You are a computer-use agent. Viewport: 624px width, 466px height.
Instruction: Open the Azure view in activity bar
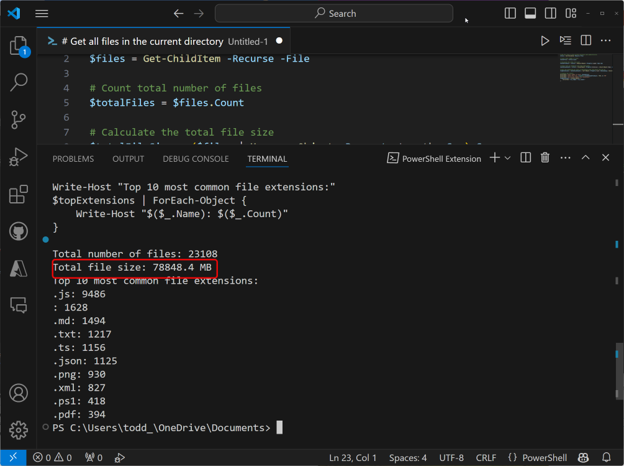pyautogui.click(x=18, y=269)
